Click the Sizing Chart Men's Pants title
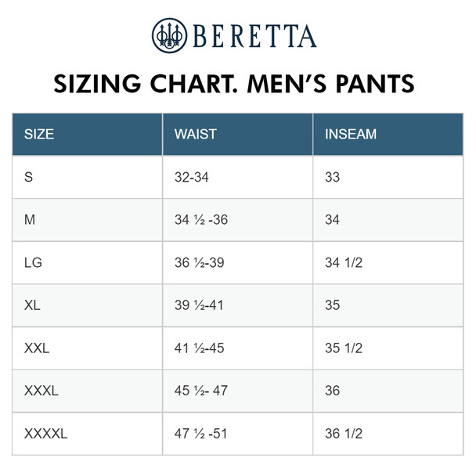Screen dimensions: 476x476 point(235,83)
